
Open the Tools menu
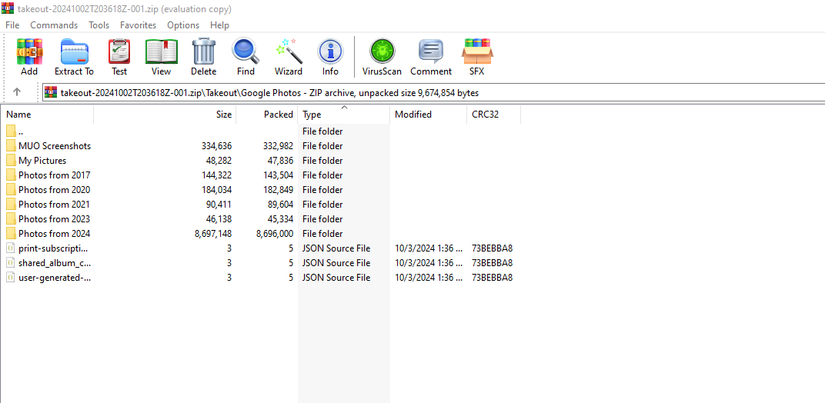click(99, 25)
